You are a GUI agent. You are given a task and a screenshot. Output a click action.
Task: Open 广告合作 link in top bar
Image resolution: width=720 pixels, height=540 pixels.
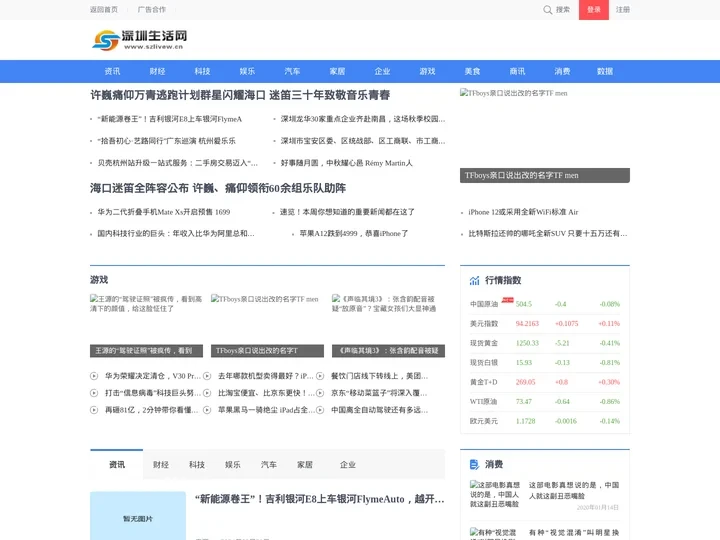(152, 10)
